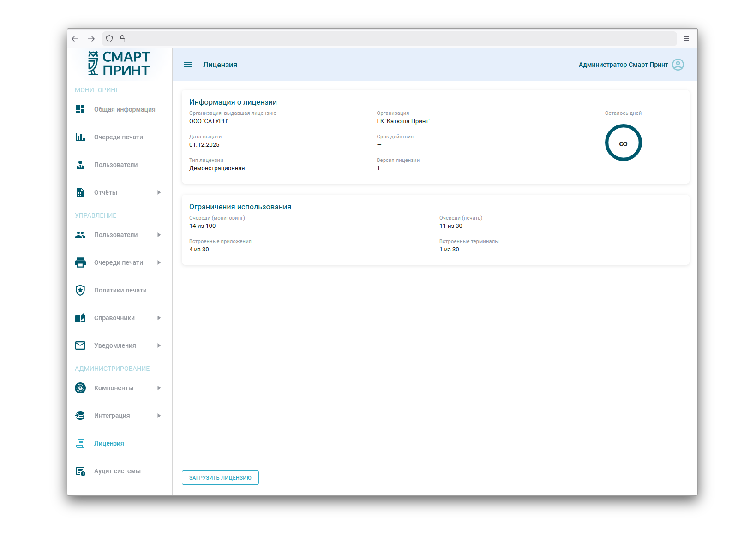Click Администратор Смарт Принт user name
The image size is (756, 536).
[623, 65]
